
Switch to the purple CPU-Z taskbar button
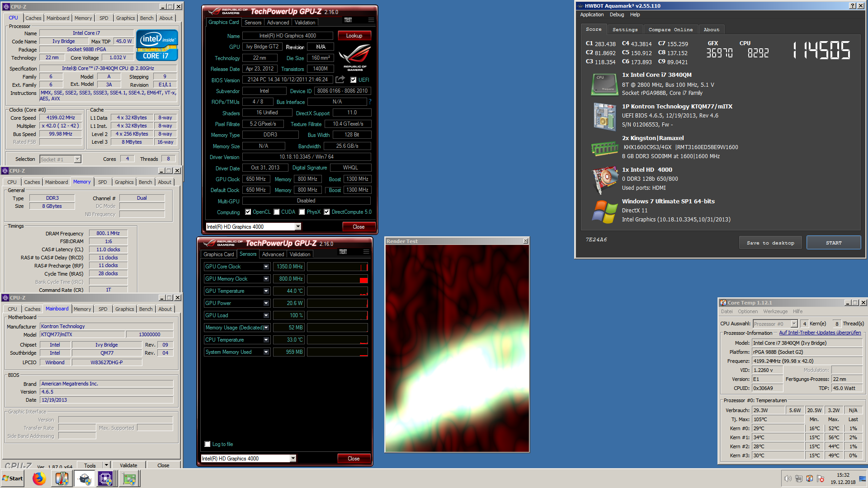tap(105, 479)
